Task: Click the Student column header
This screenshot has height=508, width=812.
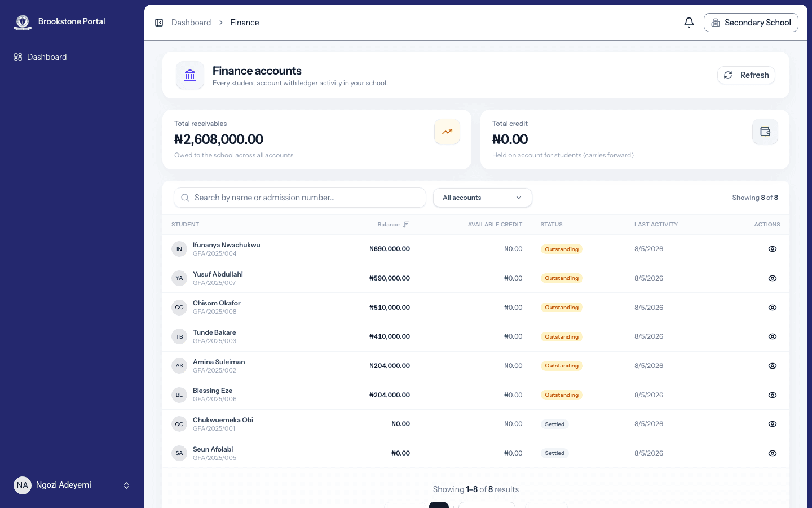Action: pos(185,225)
